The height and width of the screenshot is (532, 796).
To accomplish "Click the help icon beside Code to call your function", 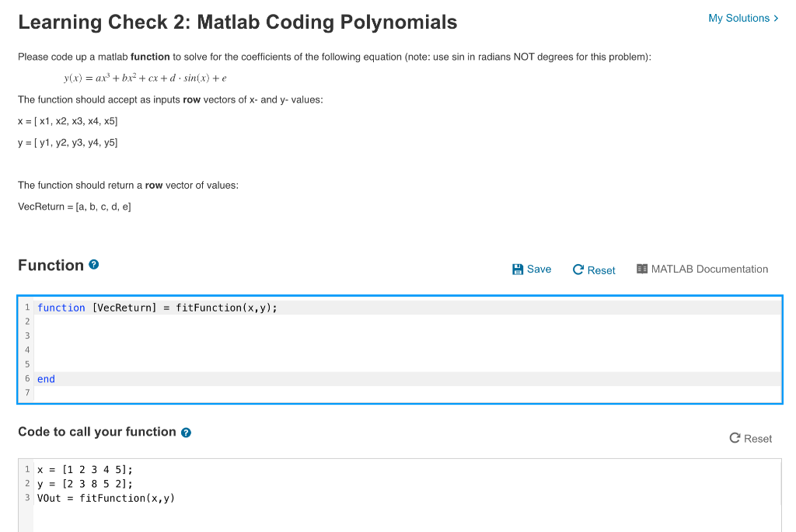I will coord(185,432).
